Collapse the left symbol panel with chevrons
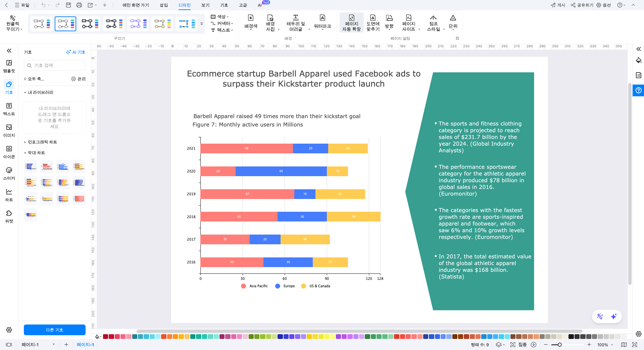This screenshot has height=350, width=644. point(9,51)
